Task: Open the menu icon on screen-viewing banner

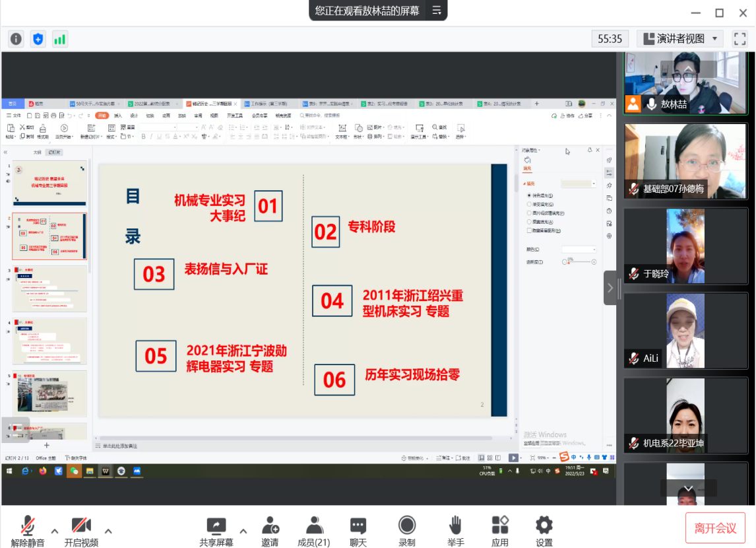Action: (436, 11)
